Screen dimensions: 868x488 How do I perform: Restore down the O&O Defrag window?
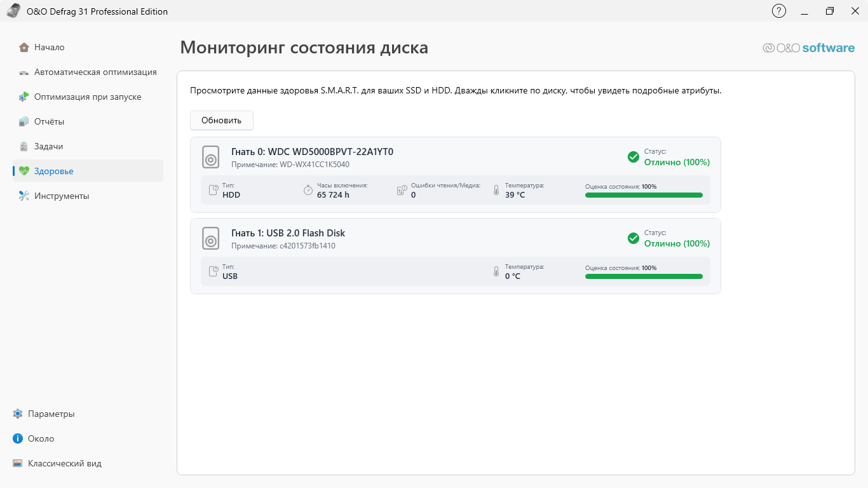[x=830, y=11]
